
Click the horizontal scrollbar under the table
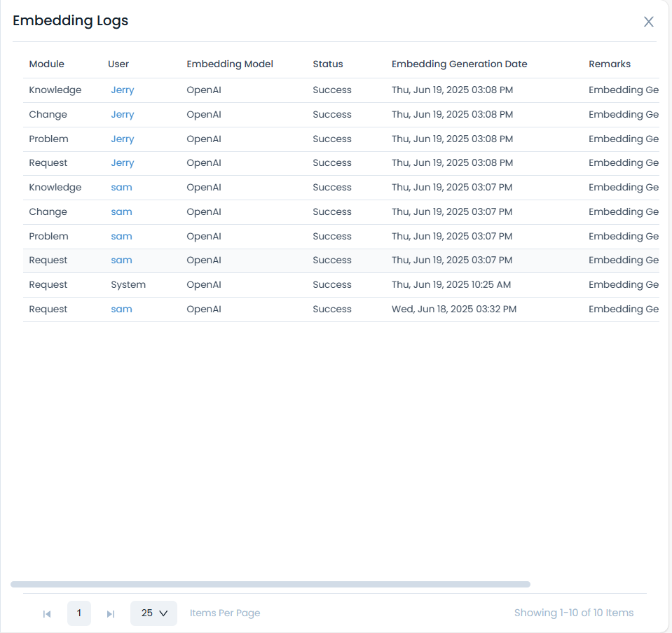tap(270, 584)
